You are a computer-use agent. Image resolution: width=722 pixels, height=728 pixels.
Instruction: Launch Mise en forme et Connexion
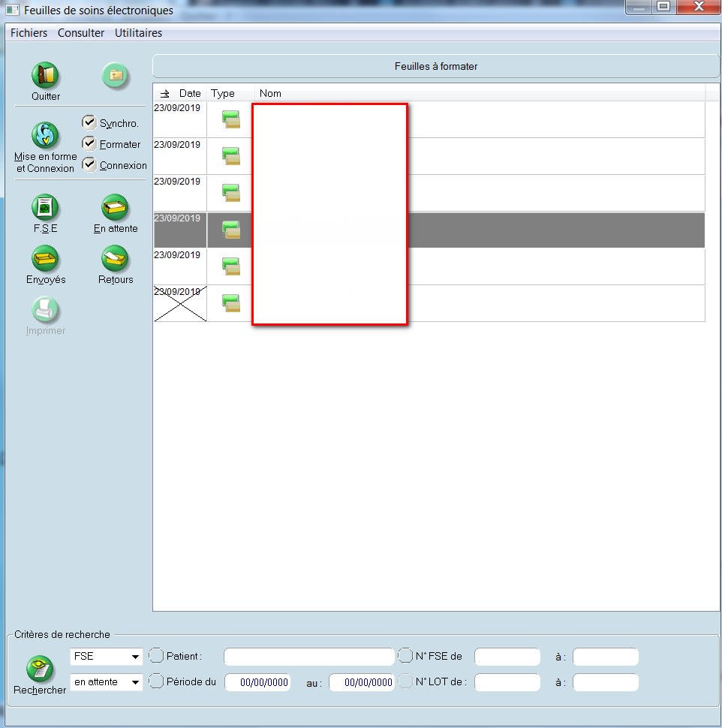(45, 136)
